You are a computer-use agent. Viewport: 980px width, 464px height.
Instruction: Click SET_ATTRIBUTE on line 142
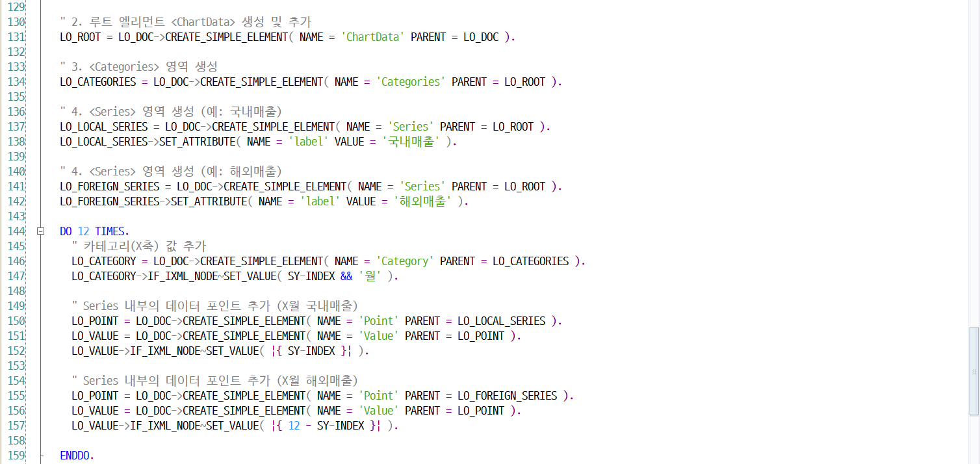(209, 201)
